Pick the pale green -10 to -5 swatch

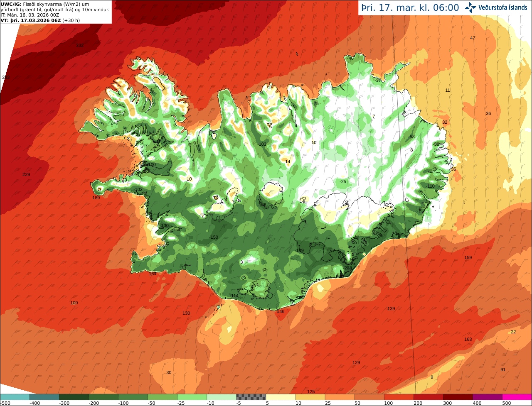221,397
